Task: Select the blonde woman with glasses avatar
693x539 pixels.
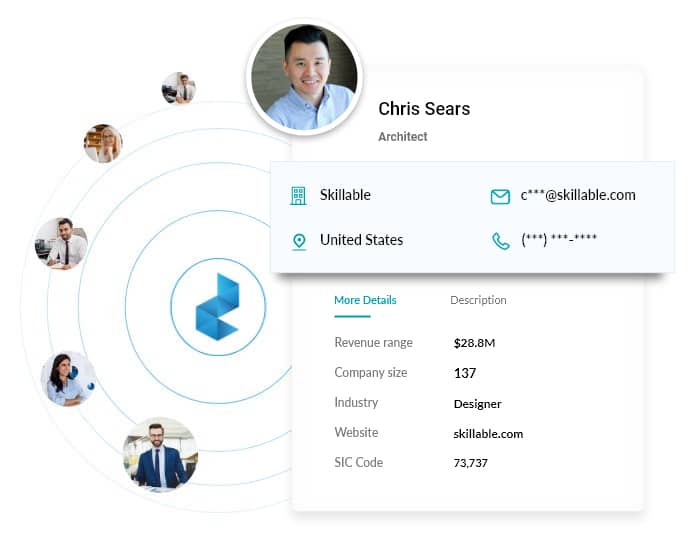Action: tap(103, 143)
